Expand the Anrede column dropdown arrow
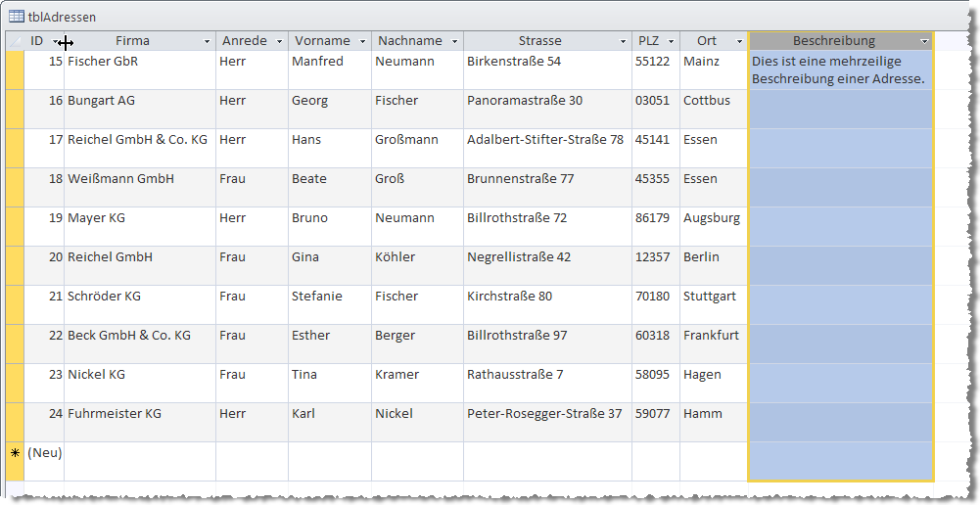Viewport: 980px width, 505px height. point(279,42)
